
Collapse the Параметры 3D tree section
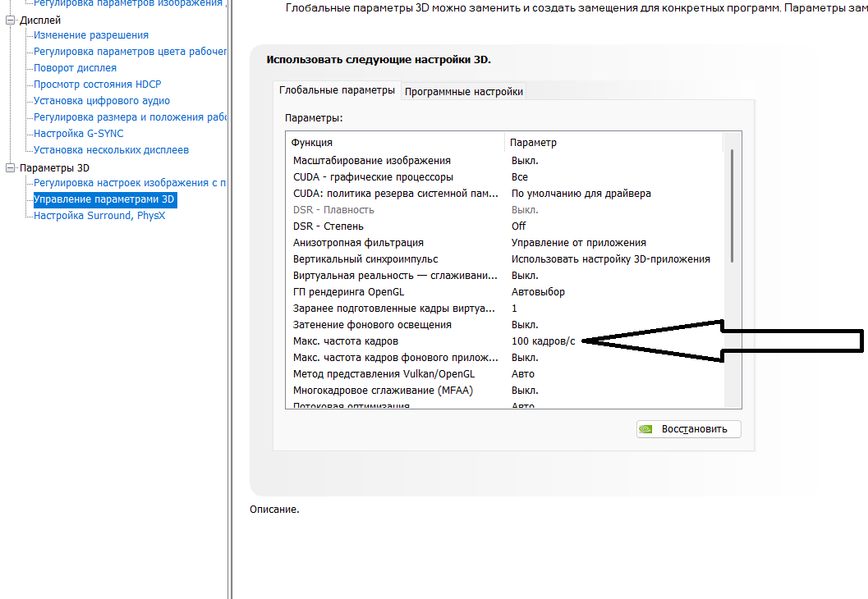coord(10,167)
